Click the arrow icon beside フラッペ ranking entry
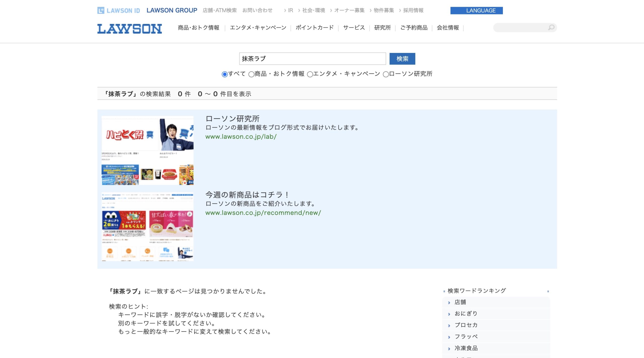The image size is (644, 358). 449,337
